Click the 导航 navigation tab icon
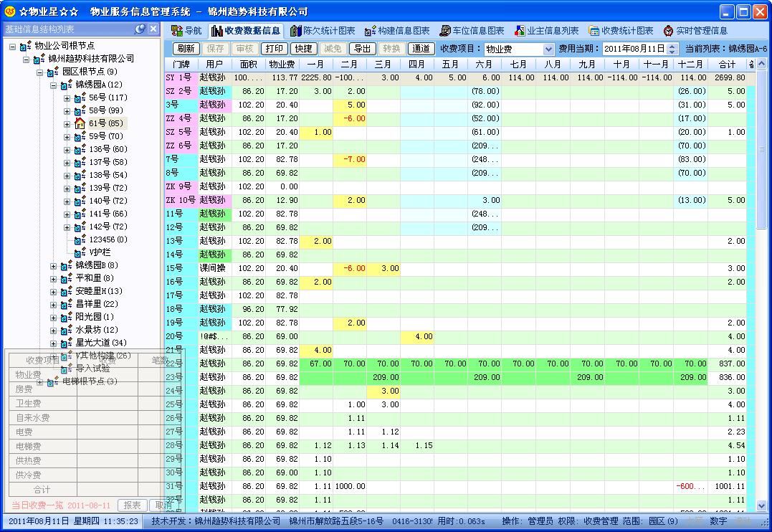 coord(176,31)
